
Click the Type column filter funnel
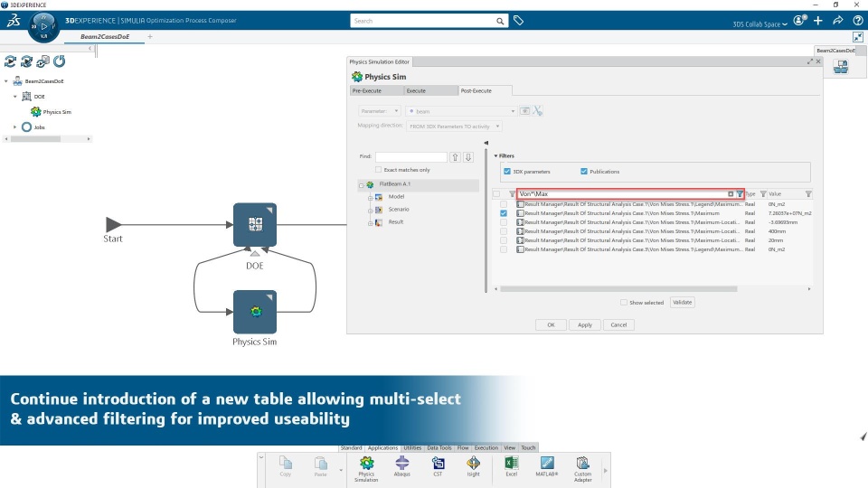pyautogui.click(x=763, y=194)
